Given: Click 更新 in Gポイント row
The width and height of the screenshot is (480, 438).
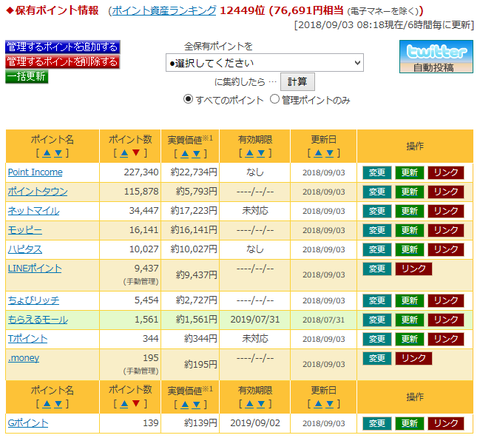Looking at the screenshot, I should [409, 423].
